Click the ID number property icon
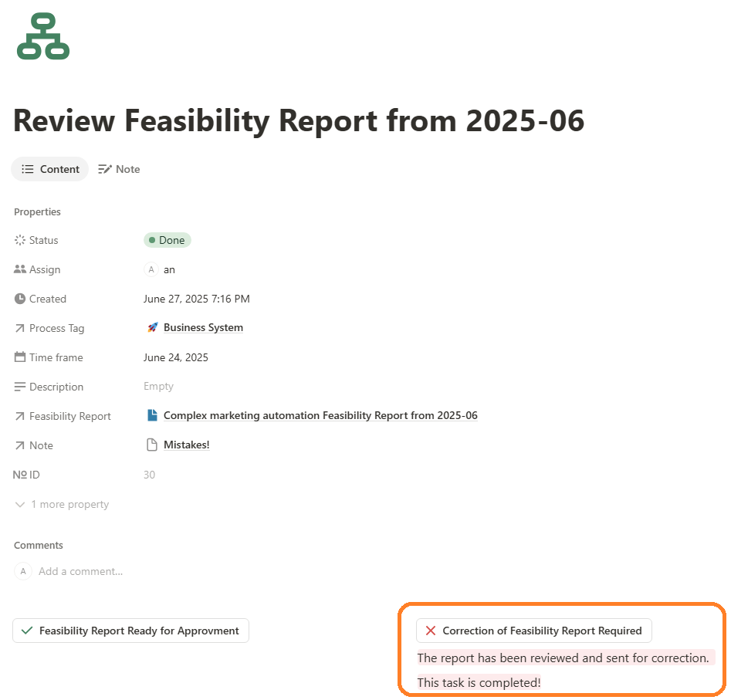731x700 pixels. pyautogui.click(x=20, y=475)
